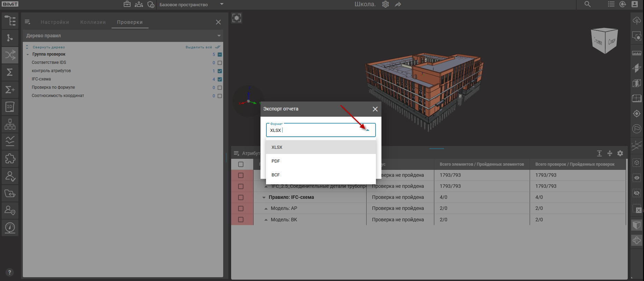Screen dimensions: 644x281
Task: Click the project settings gear next to Школа
Action: 386,4
